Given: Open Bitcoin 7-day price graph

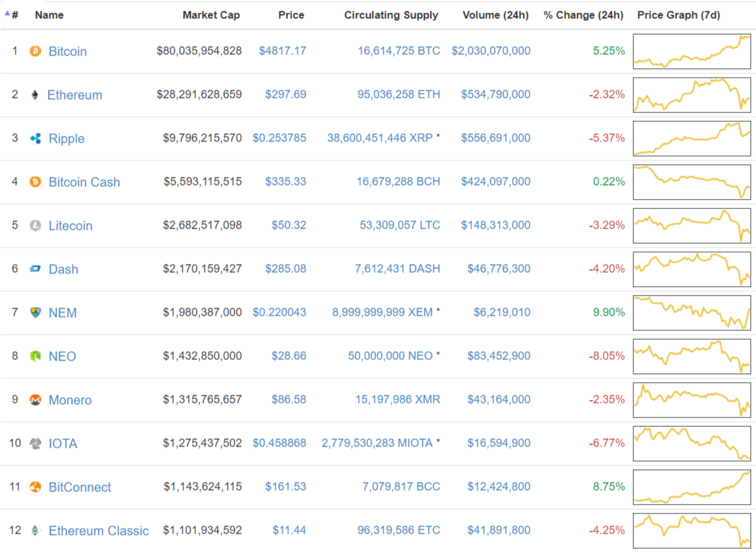Looking at the screenshot, I should click(692, 51).
